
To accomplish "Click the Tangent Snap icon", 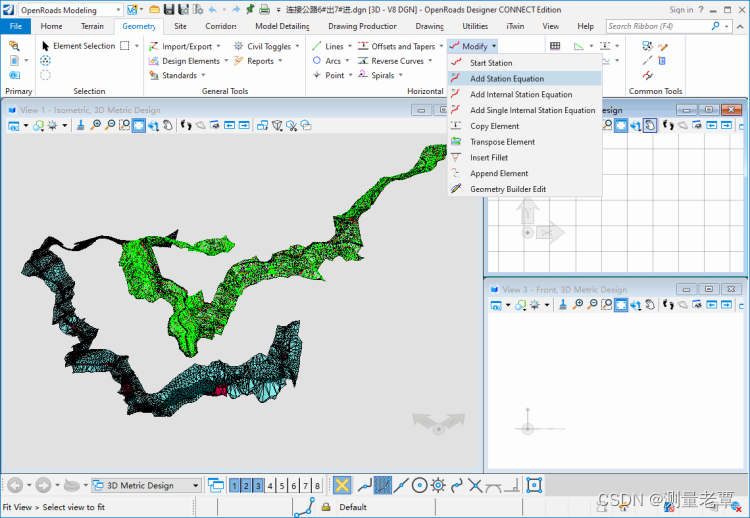I will (x=493, y=486).
